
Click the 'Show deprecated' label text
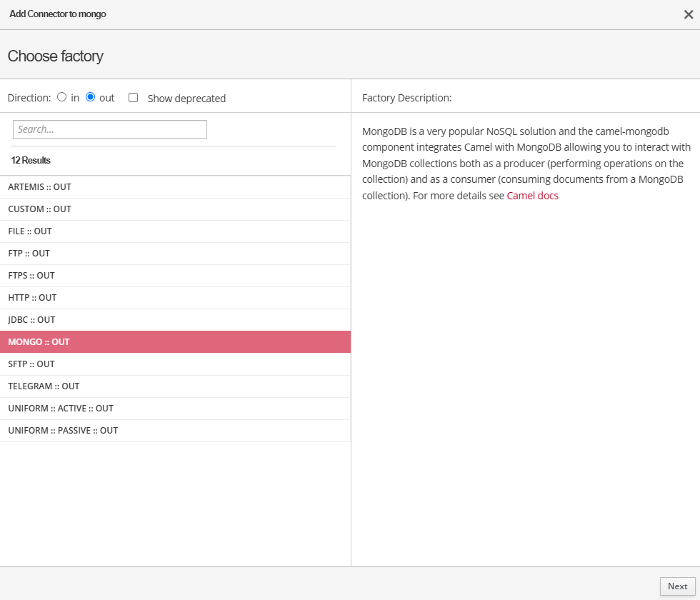click(186, 99)
